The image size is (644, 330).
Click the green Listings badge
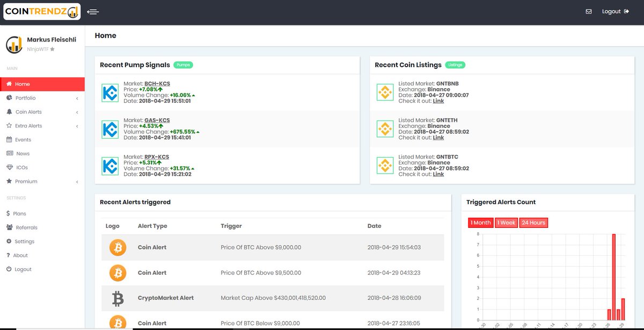(x=455, y=65)
